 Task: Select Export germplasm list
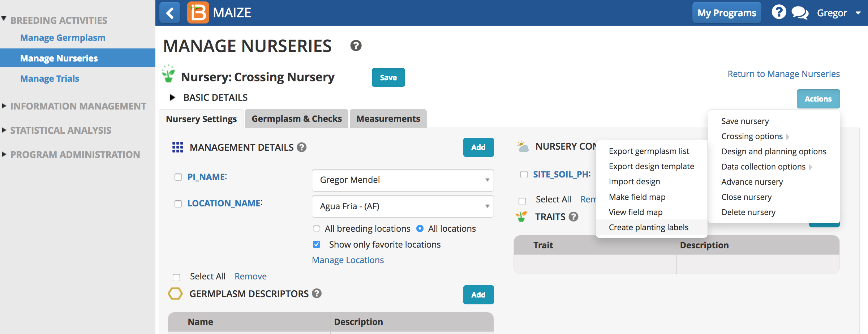[649, 151]
